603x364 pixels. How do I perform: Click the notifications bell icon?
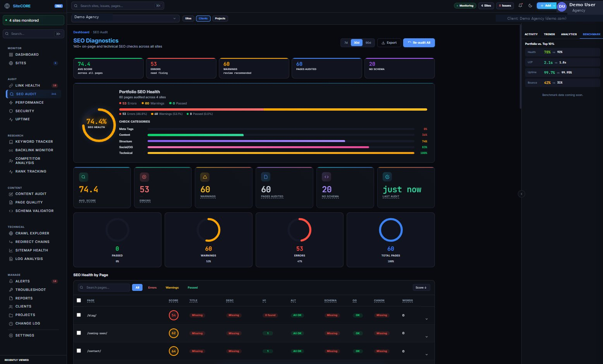[x=520, y=5]
